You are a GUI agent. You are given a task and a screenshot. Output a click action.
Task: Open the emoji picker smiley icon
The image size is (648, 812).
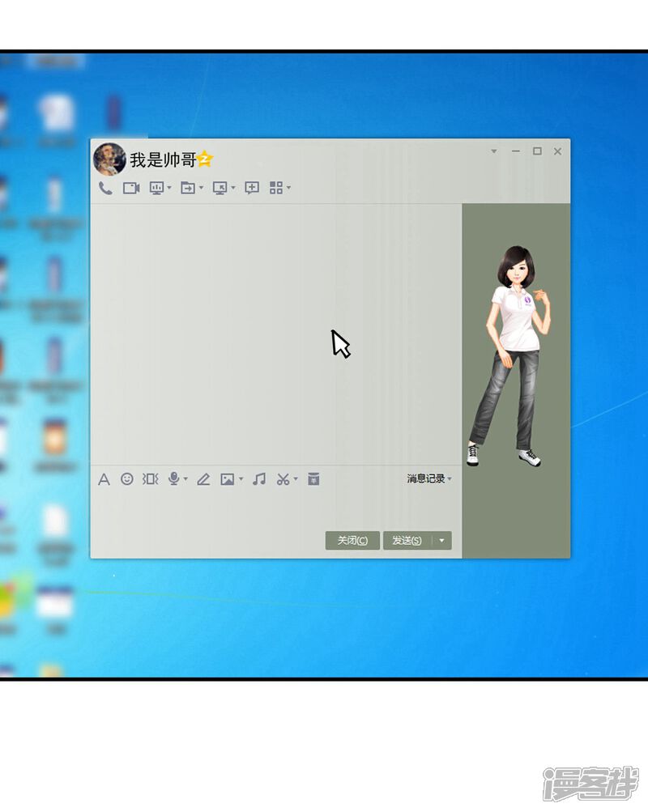127,479
